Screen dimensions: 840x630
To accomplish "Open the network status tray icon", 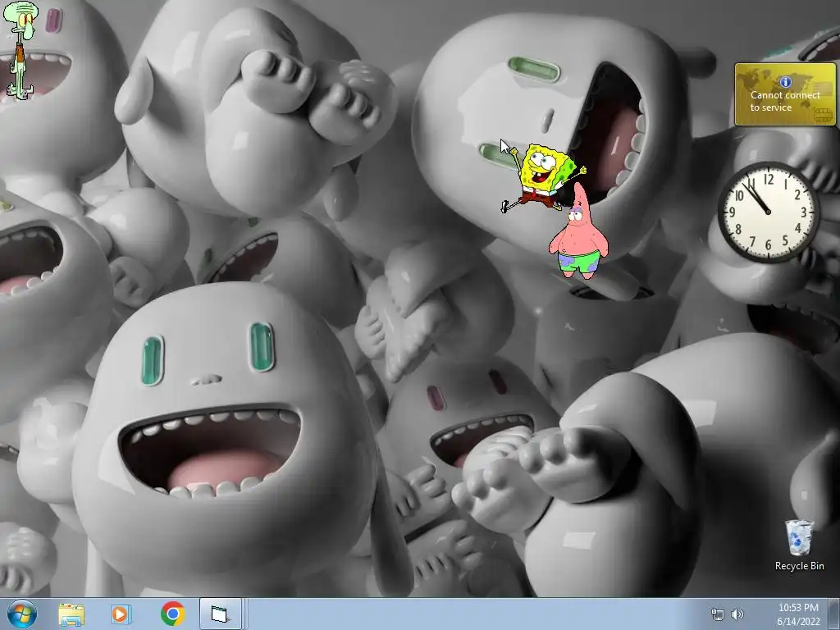I will tap(717, 614).
